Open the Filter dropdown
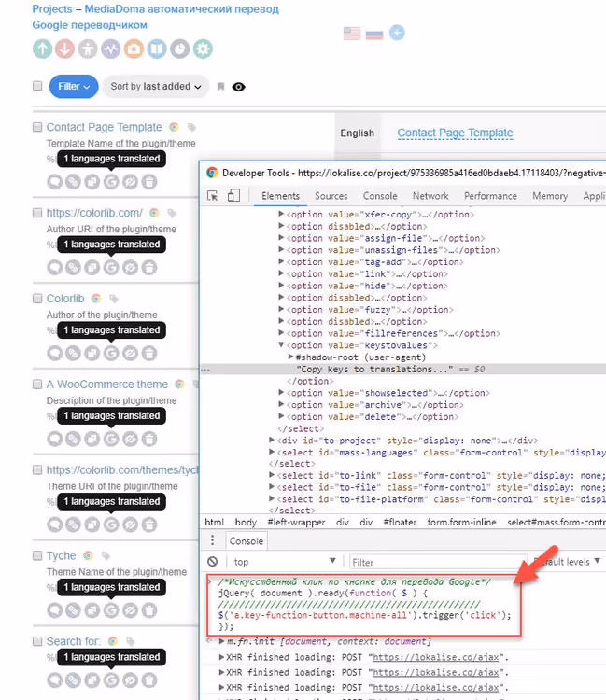606x700 pixels. [x=74, y=86]
